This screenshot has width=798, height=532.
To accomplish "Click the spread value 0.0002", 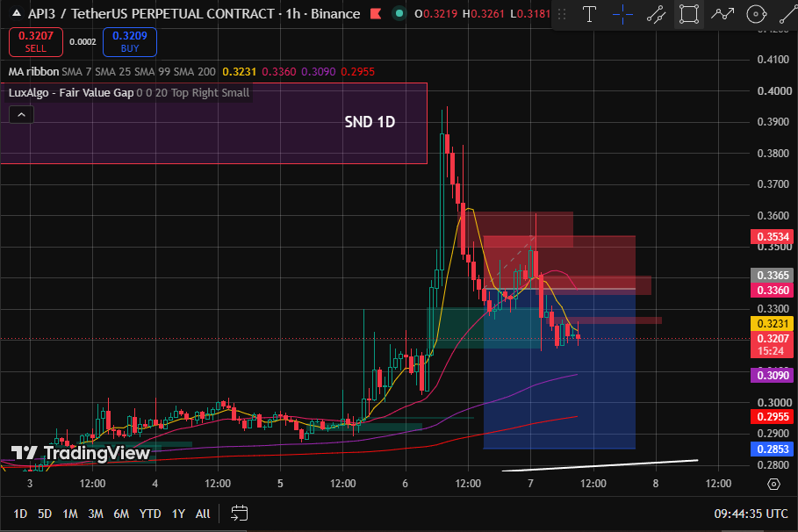I will click(x=83, y=42).
